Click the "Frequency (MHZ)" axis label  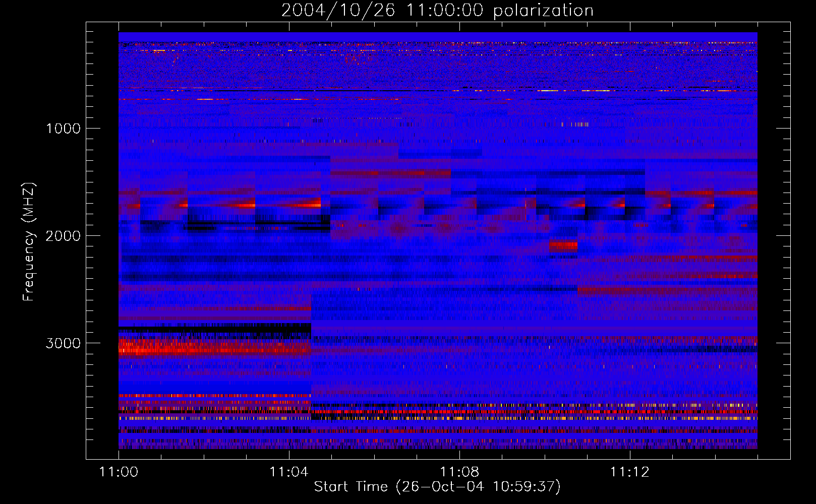(x=28, y=242)
